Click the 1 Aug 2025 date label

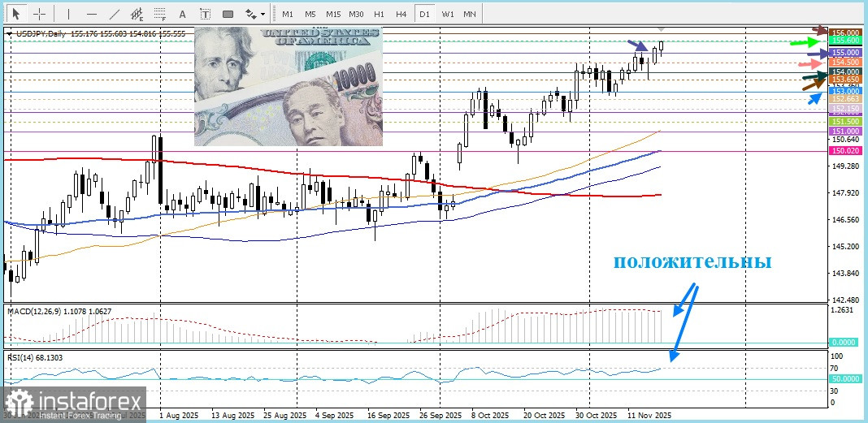coord(179,415)
